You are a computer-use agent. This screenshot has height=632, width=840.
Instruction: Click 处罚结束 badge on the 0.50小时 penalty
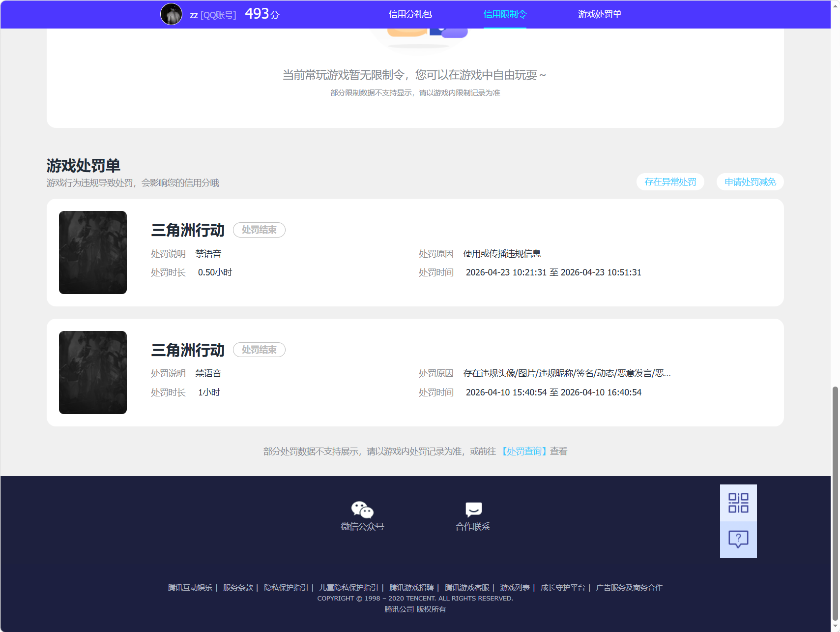click(x=259, y=230)
